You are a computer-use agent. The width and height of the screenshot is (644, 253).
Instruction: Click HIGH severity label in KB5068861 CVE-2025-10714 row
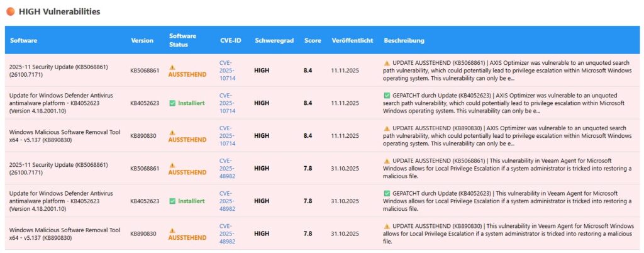[262, 70]
